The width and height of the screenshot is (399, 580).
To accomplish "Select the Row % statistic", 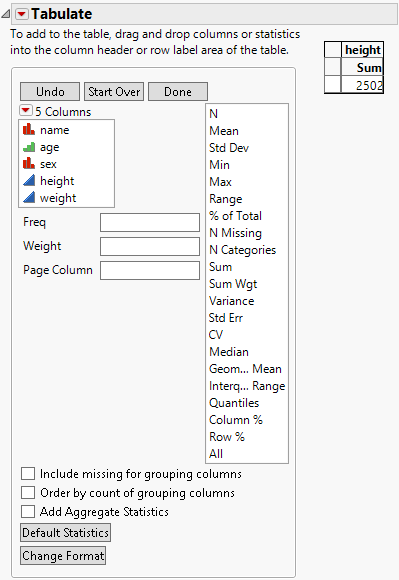I will coord(227,437).
